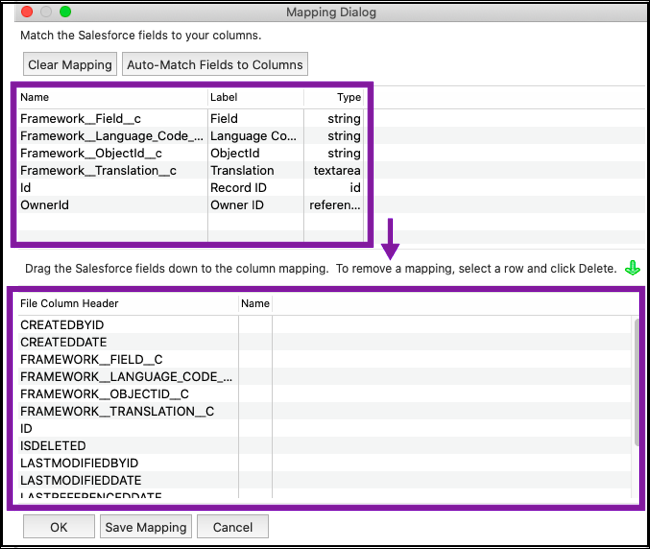Cancel the Mapping Dialog
The height and width of the screenshot is (549, 650).
[232, 527]
